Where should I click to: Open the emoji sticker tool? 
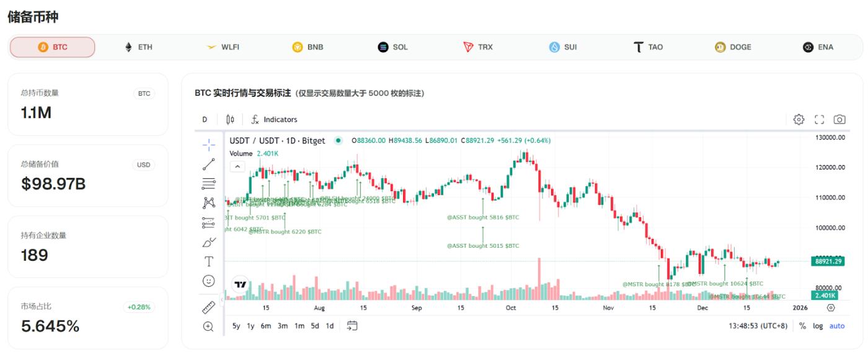click(x=208, y=281)
